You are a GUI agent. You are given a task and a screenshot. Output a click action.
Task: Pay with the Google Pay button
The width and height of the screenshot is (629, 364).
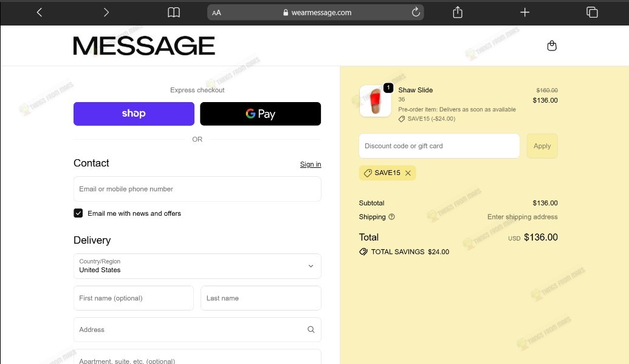coord(260,114)
